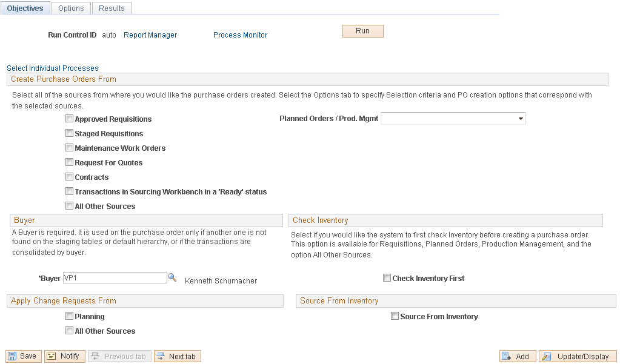Screen dimensions: 620x364
Task: Click Select Individual Processes link
Action: pyautogui.click(x=53, y=68)
